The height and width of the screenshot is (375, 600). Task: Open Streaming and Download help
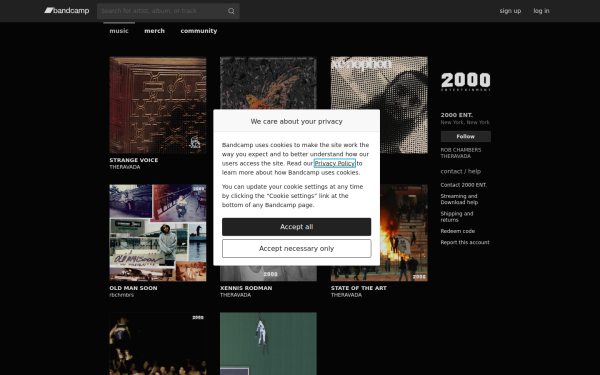pyautogui.click(x=459, y=199)
